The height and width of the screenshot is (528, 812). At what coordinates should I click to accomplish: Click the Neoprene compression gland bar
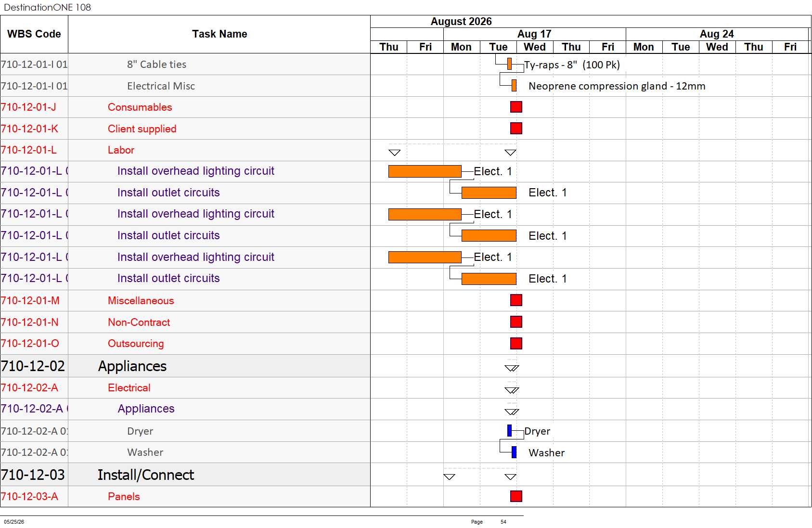tap(514, 86)
